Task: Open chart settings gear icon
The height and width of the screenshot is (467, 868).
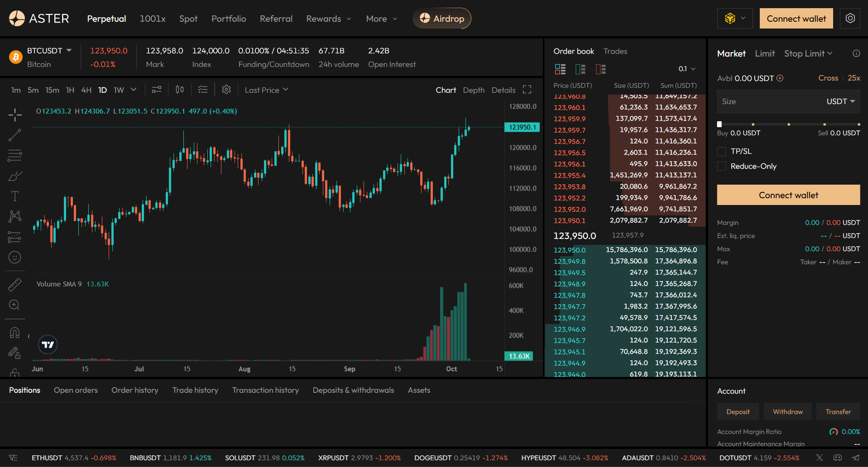Action: pos(226,90)
